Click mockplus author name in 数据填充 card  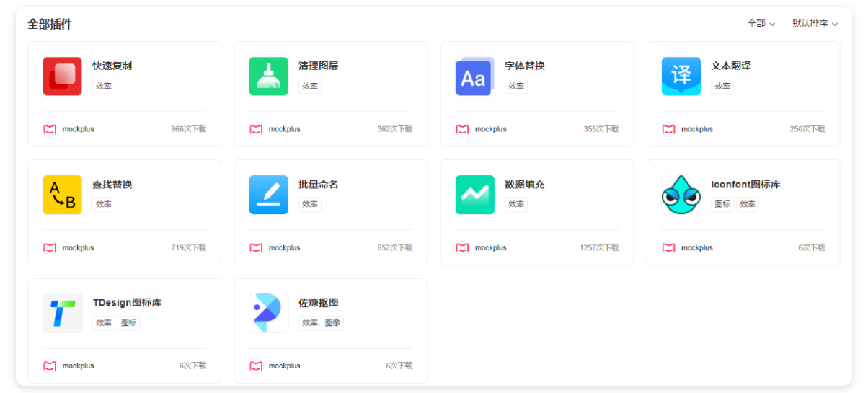point(490,247)
